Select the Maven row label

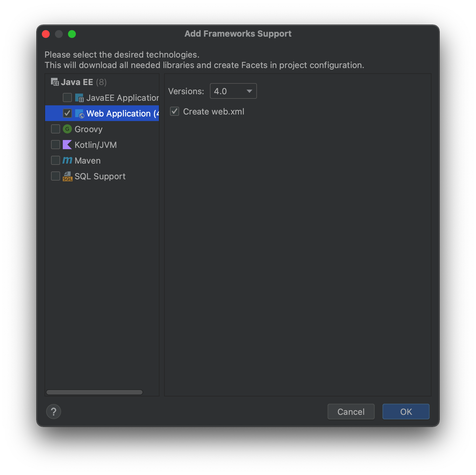tap(88, 161)
